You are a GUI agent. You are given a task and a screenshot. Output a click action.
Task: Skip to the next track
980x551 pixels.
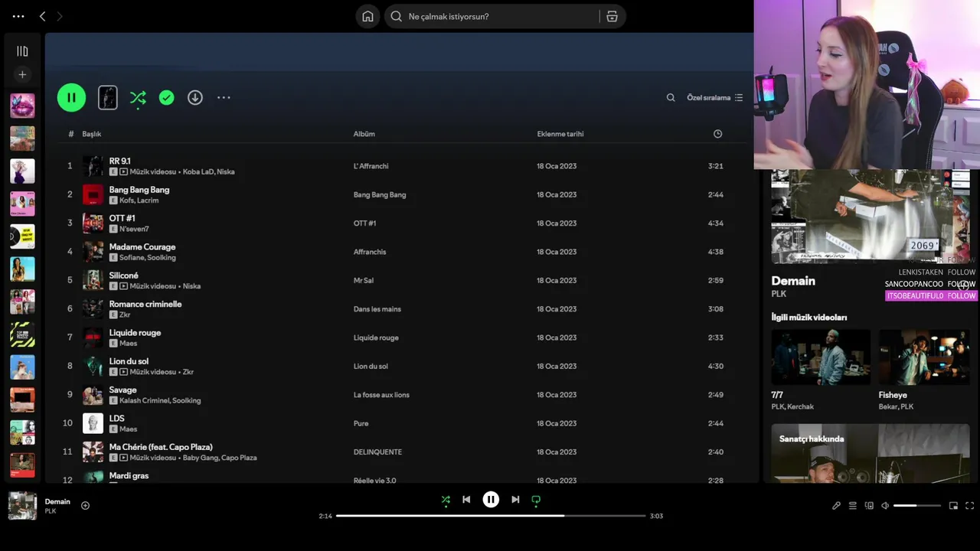[515, 500]
